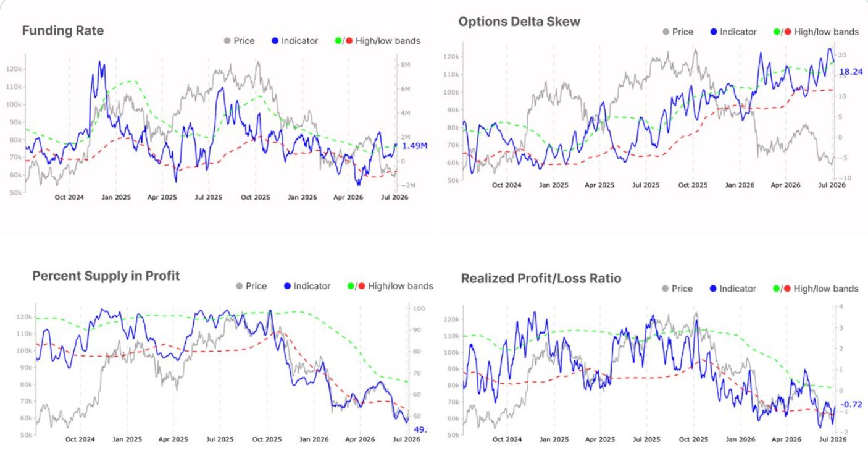Viewport: 868px width, 461px height.
Task: Toggle Price series in Funding Rate legend
Action: click(x=239, y=41)
